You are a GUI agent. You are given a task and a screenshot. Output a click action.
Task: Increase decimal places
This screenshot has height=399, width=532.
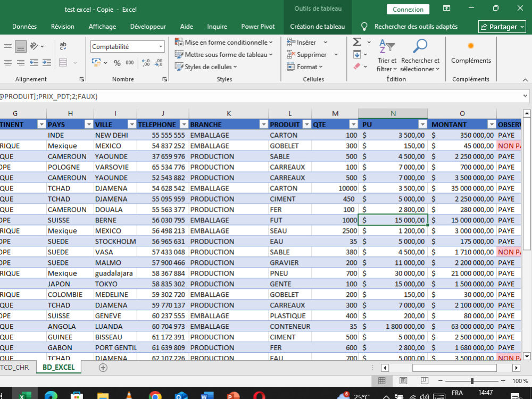(146, 63)
